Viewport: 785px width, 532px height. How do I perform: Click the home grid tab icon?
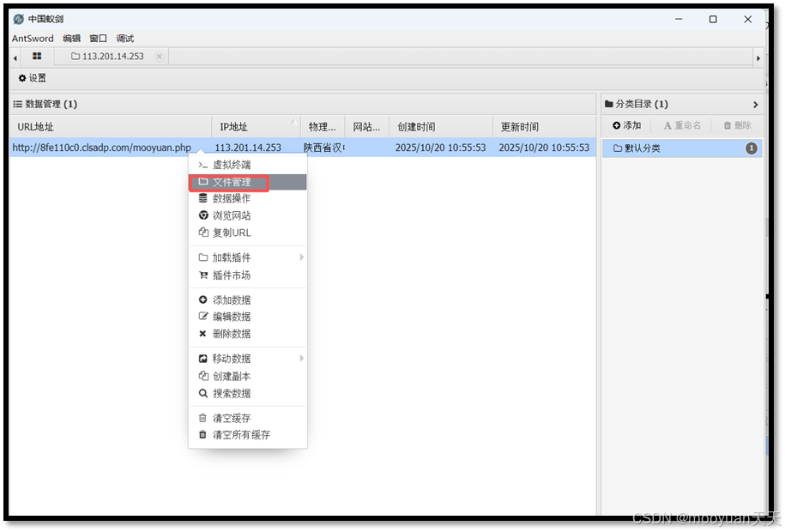coord(37,56)
